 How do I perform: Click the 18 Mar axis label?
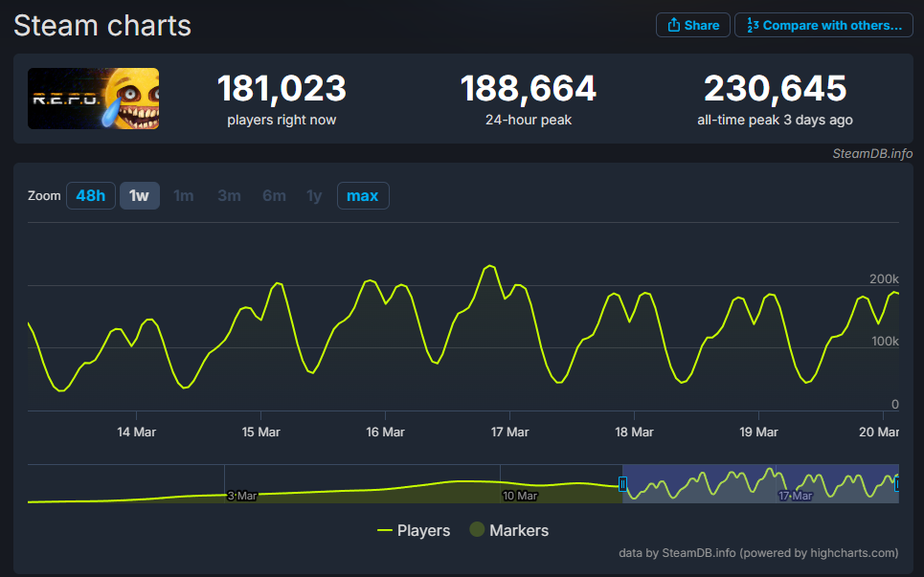point(634,433)
